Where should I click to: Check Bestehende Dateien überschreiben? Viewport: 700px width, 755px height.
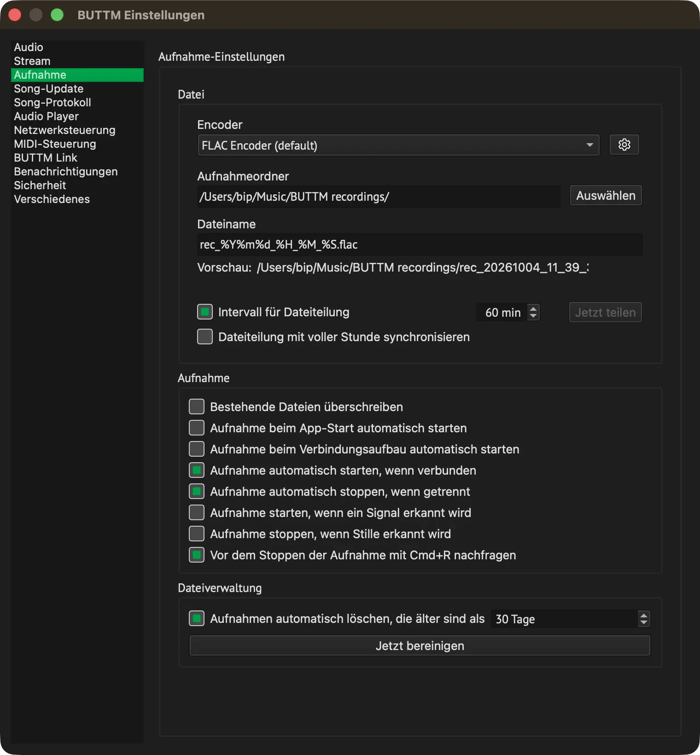[197, 407]
